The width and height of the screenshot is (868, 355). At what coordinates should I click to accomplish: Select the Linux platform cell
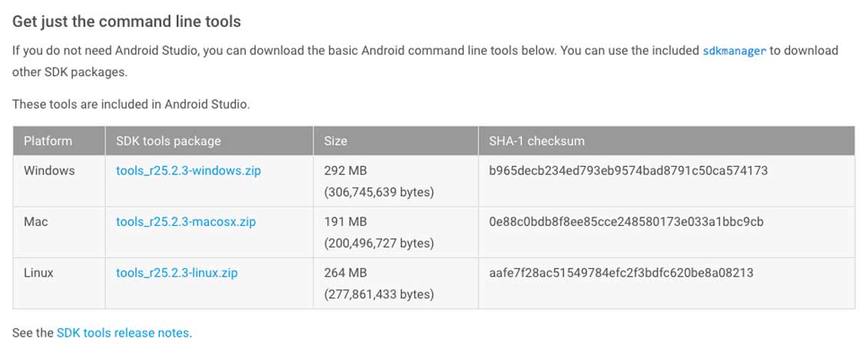pyautogui.click(x=39, y=273)
